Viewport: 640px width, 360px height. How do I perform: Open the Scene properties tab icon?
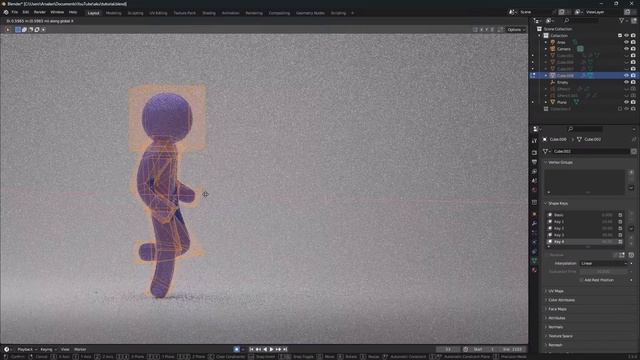534,180
